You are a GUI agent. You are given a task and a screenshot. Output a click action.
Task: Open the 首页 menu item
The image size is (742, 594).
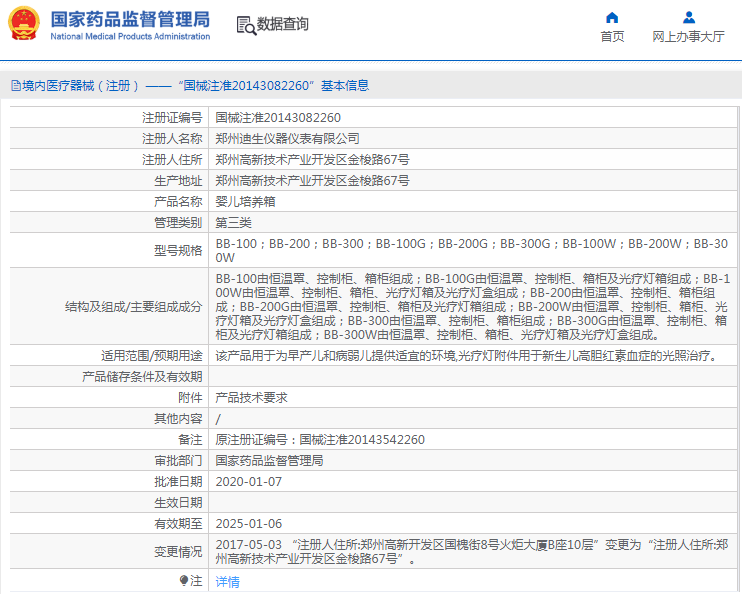(x=612, y=36)
